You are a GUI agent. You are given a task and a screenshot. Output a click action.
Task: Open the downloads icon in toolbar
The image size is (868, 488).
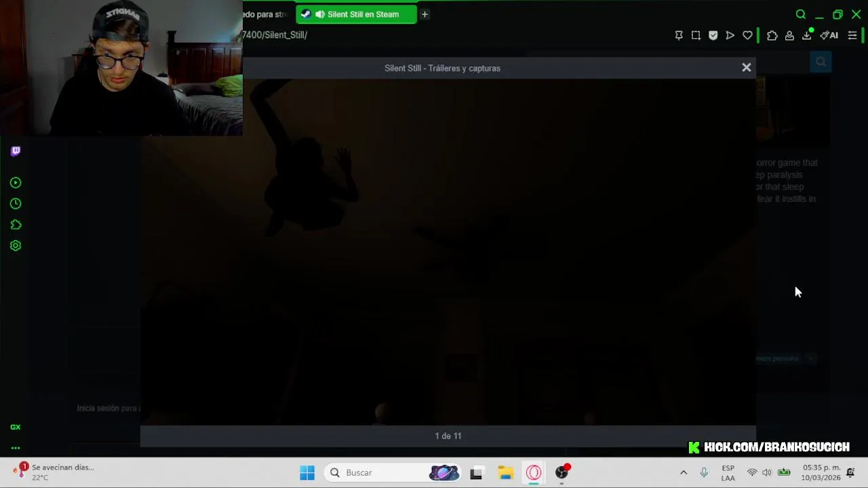pos(807,35)
